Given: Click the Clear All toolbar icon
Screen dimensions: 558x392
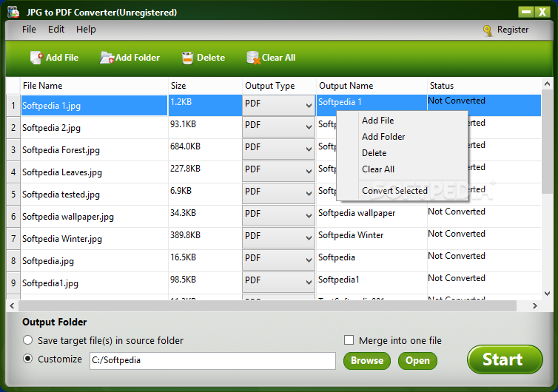Looking at the screenshot, I should (x=253, y=58).
